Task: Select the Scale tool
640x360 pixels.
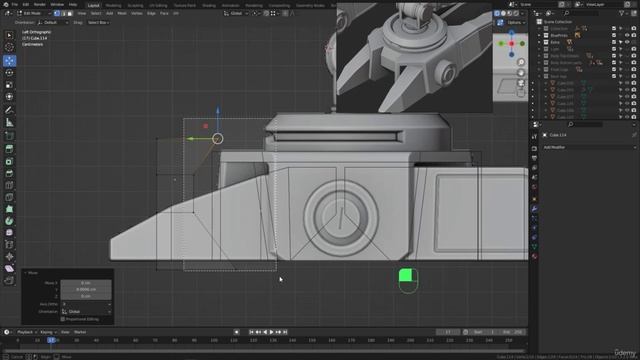Action: [9, 85]
